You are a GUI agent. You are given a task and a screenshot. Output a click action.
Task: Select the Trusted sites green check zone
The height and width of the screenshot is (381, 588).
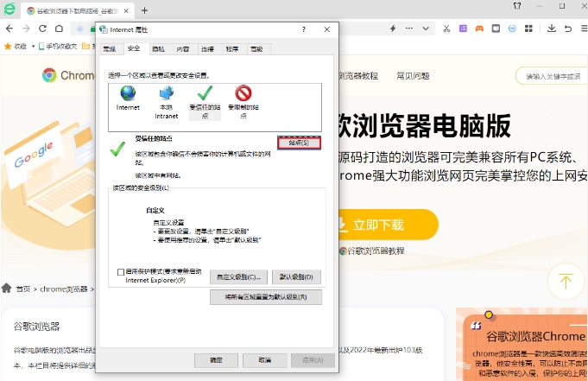pos(205,103)
